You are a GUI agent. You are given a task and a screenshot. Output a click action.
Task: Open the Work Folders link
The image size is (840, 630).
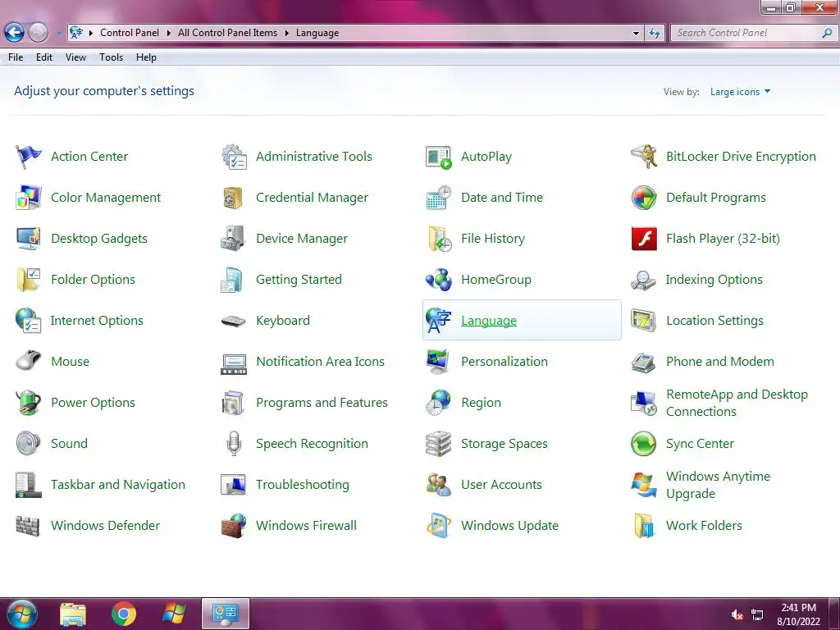click(704, 526)
